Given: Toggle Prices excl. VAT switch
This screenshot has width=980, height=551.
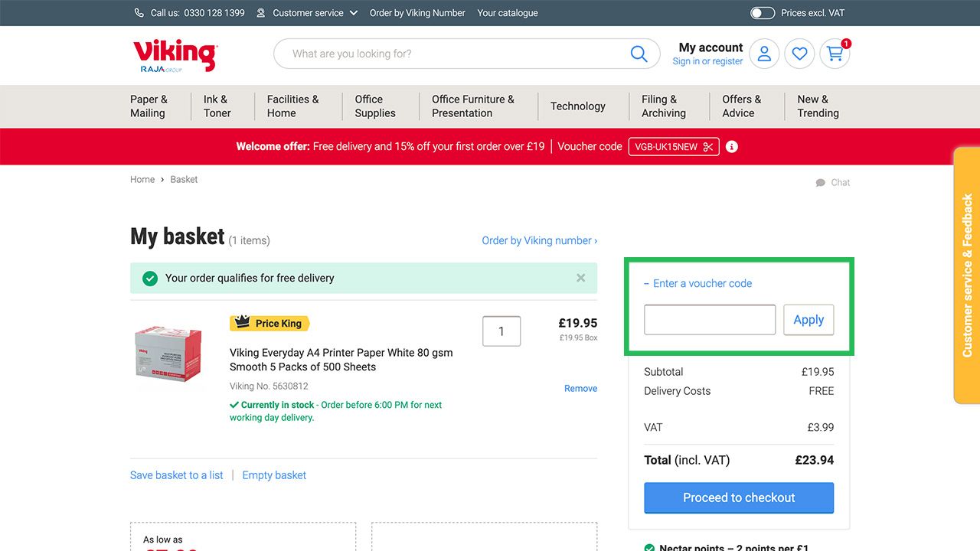Looking at the screenshot, I should pos(763,13).
